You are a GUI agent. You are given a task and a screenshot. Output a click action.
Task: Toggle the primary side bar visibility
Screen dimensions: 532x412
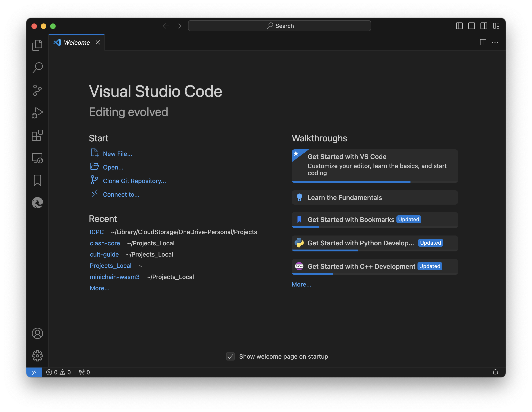(x=459, y=26)
